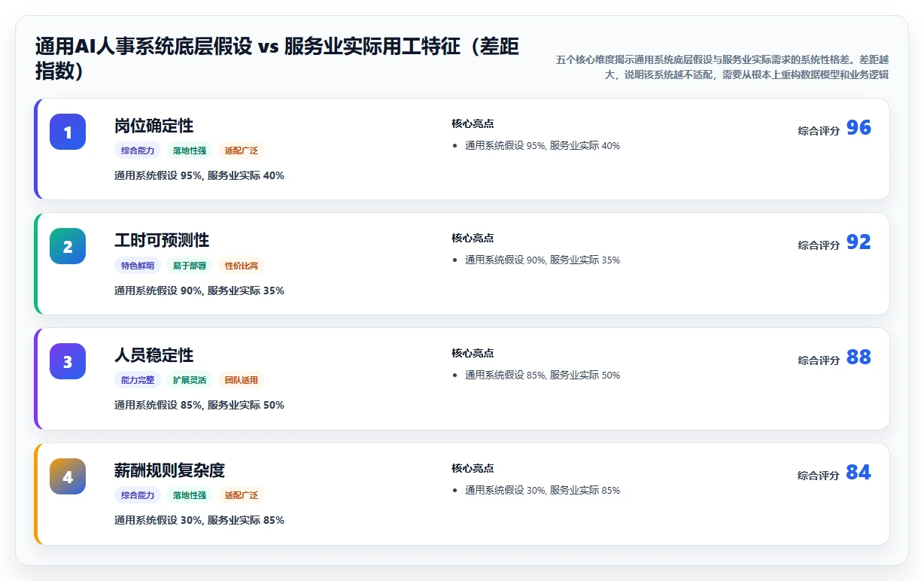Click the score value 84
This screenshot has width=924, height=581.
tap(859, 473)
